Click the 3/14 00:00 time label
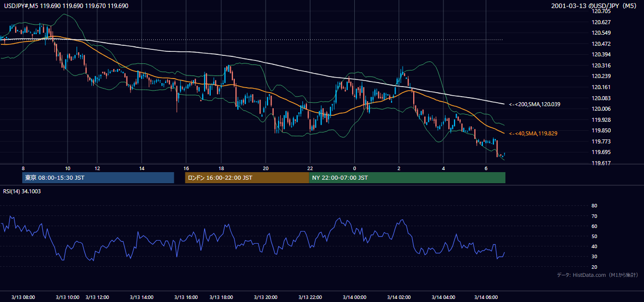Image resolution: width=644 pixels, height=302 pixels. (x=354, y=297)
